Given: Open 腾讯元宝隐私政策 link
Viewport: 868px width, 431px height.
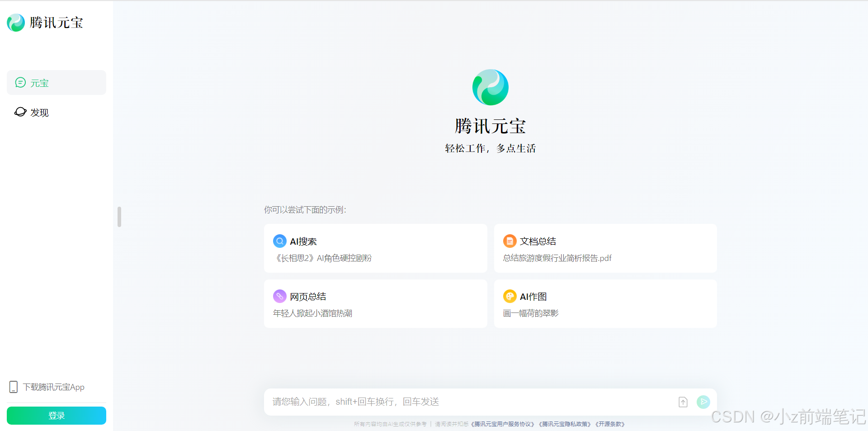Looking at the screenshot, I should tap(565, 424).
